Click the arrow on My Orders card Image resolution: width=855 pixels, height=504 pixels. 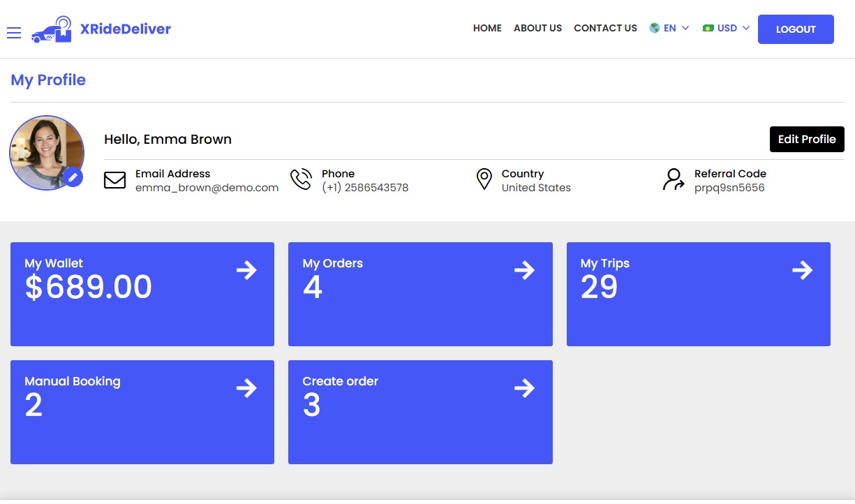pyautogui.click(x=524, y=270)
